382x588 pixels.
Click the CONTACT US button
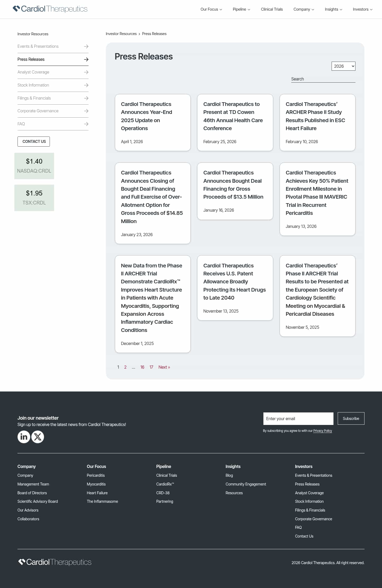click(x=34, y=142)
